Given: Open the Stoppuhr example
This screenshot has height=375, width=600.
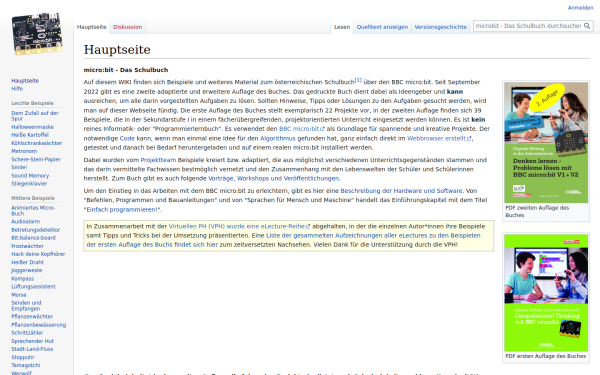Looking at the screenshot, I should (x=23, y=357).
